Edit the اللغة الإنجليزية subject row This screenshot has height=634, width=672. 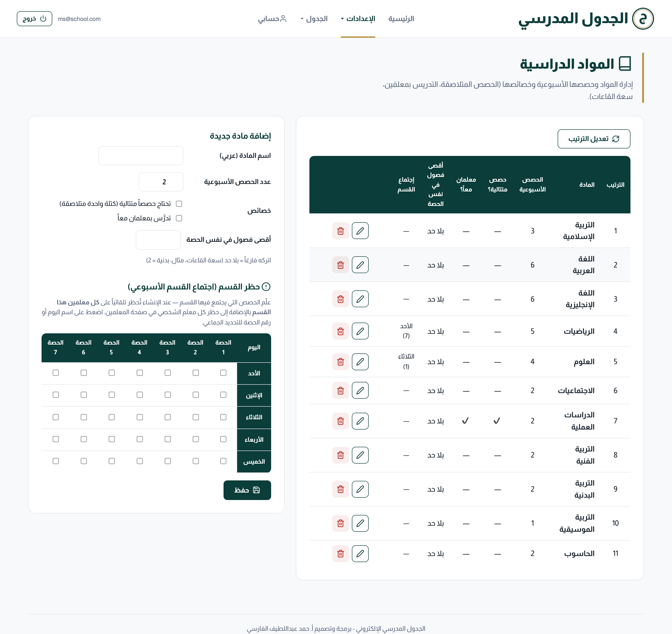360,299
